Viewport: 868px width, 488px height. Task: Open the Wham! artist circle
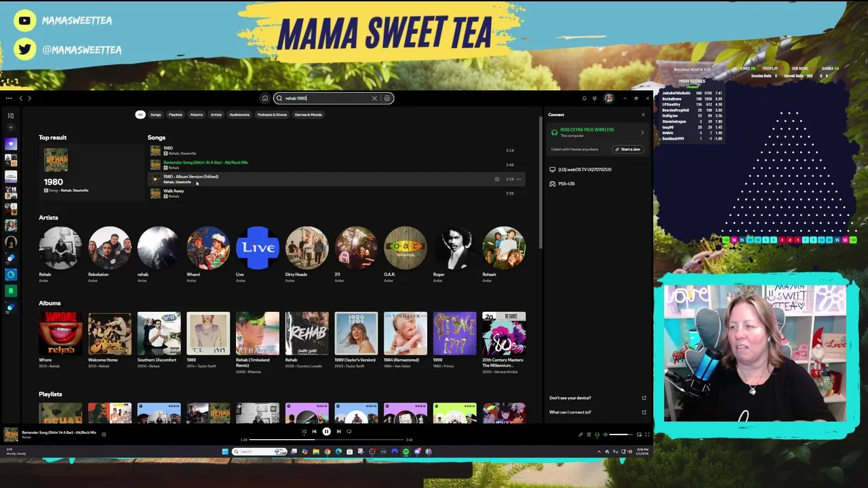pos(208,247)
